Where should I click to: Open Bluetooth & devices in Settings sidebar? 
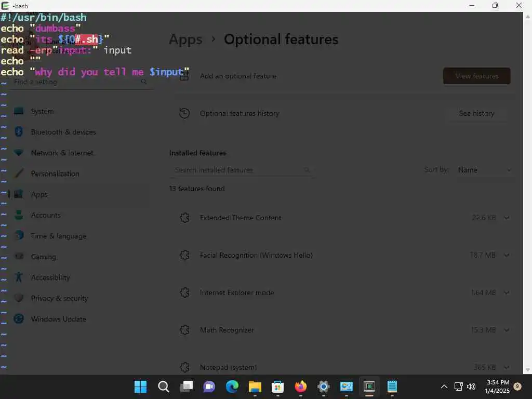click(63, 132)
